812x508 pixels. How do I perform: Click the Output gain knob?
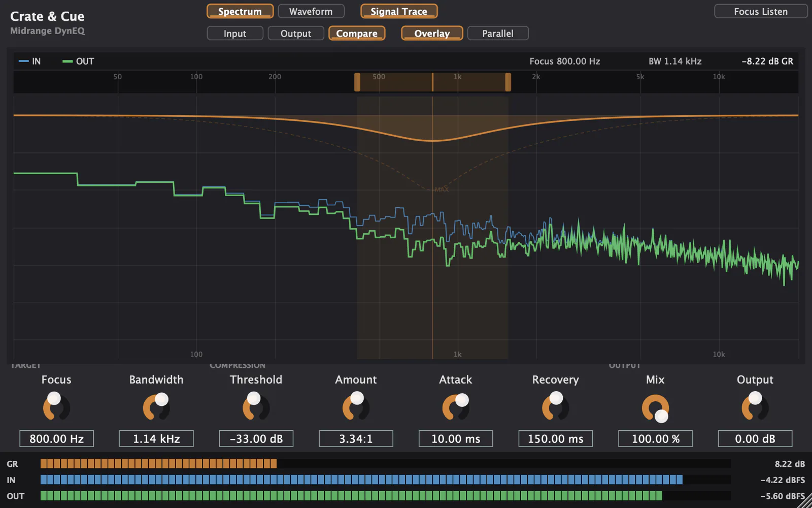pyautogui.click(x=755, y=407)
